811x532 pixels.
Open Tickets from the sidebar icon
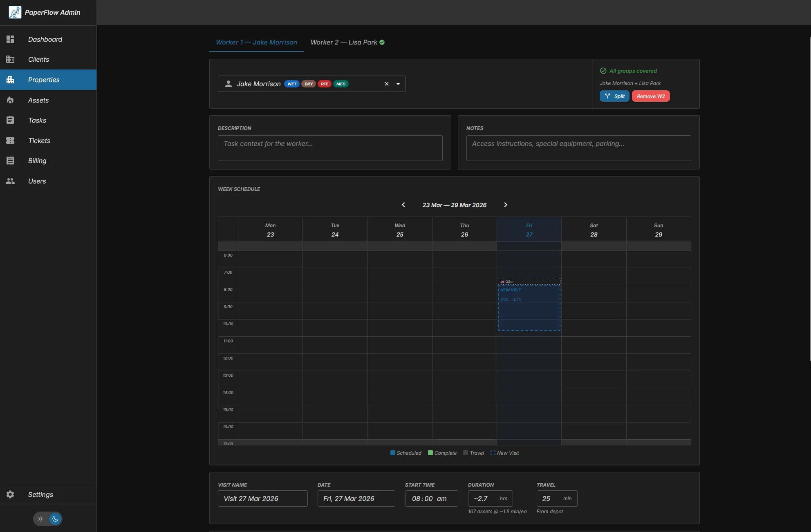[10, 140]
